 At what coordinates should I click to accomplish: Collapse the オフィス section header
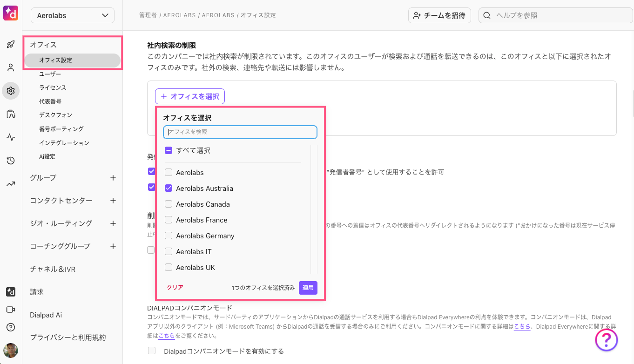(x=43, y=45)
